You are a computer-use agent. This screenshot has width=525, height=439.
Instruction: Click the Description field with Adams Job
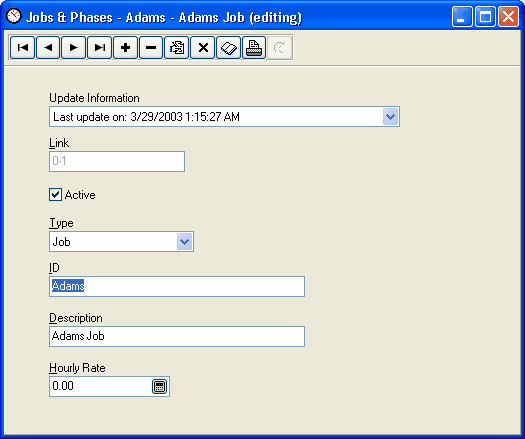click(x=177, y=336)
